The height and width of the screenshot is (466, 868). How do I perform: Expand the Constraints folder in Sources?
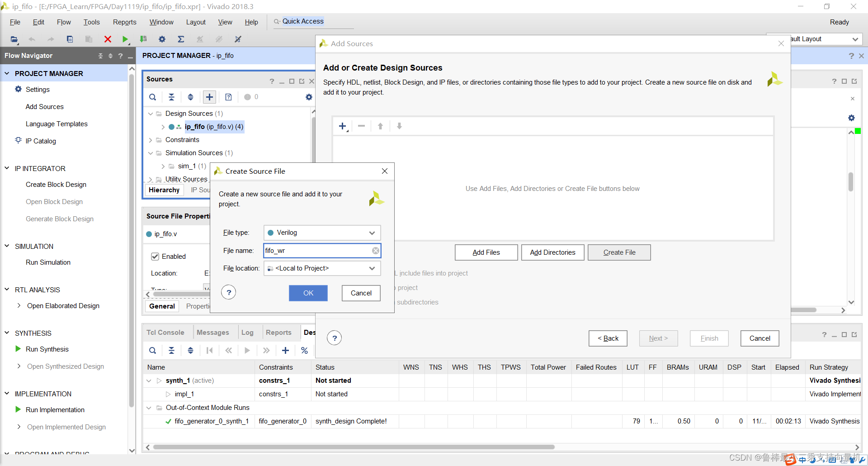[151, 140]
